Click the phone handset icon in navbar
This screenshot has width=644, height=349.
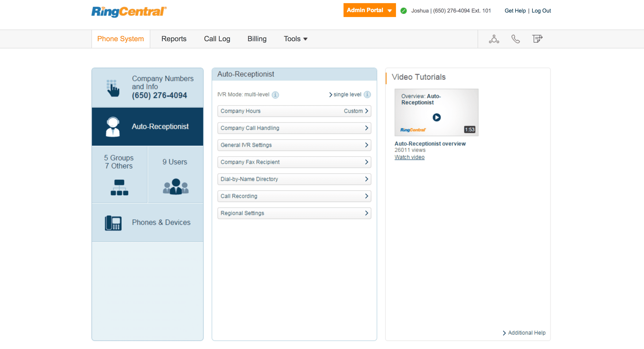[x=515, y=39]
